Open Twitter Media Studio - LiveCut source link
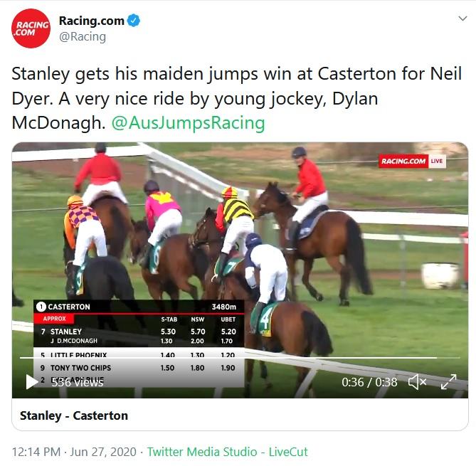Image resolution: width=476 pixels, height=466 pixels. pos(228,452)
